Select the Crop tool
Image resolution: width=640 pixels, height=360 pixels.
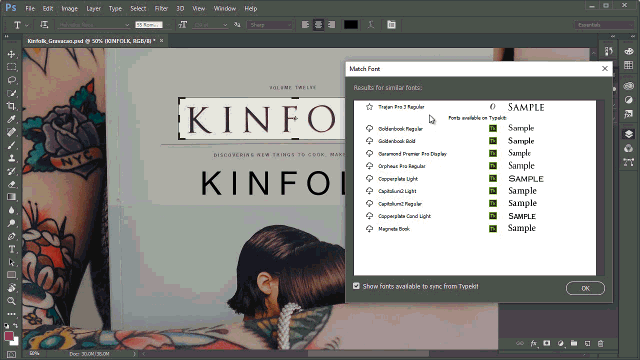coord(11,106)
